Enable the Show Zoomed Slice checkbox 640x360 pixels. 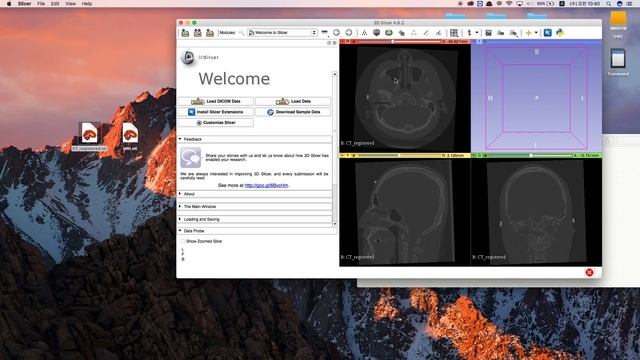click(182, 241)
